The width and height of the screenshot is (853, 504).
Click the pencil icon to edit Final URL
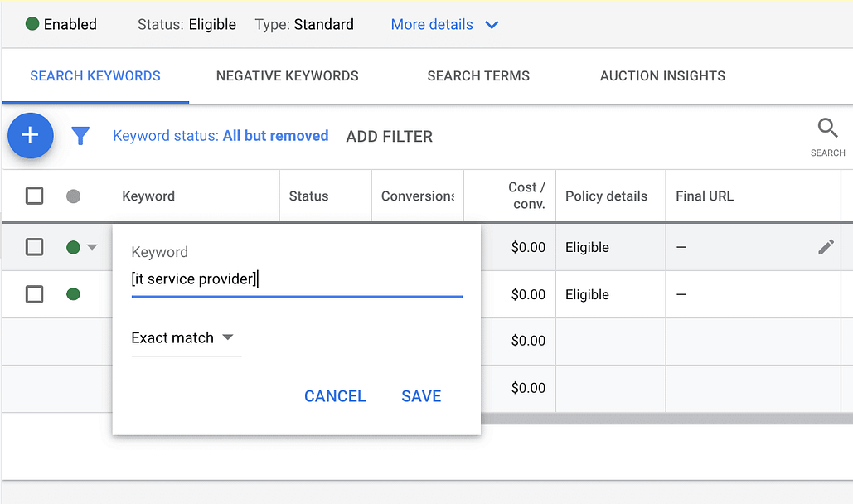[826, 246]
